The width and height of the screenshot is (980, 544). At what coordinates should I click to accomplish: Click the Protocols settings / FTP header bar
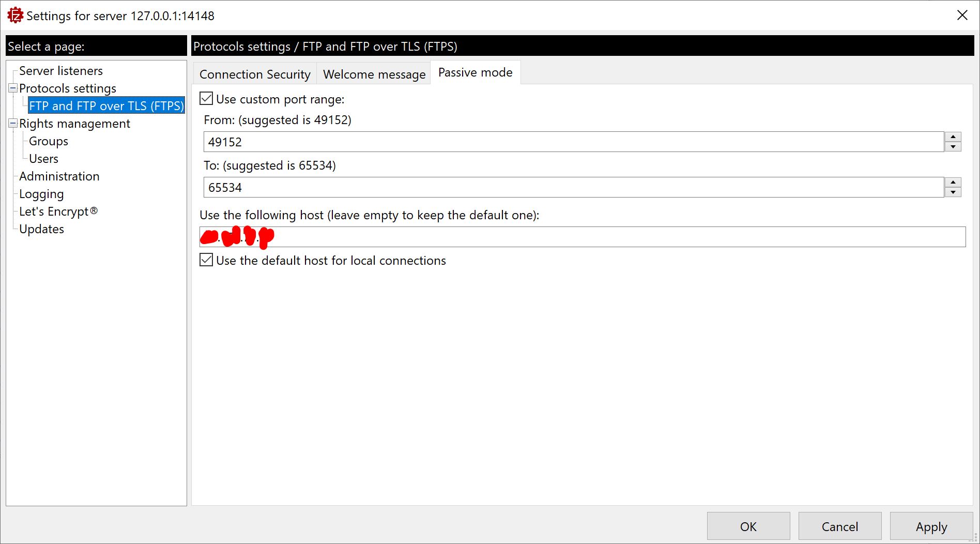pos(583,46)
